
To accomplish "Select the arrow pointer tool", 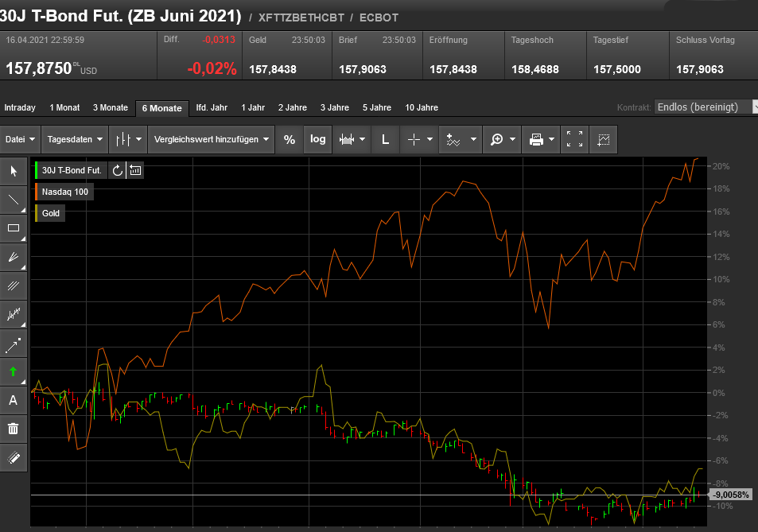I will [x=14, y=171].
